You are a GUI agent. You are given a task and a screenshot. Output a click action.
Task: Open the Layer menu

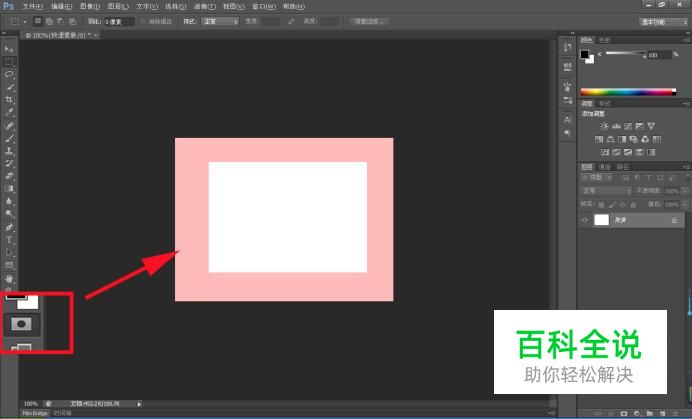(x=118, y=7)
